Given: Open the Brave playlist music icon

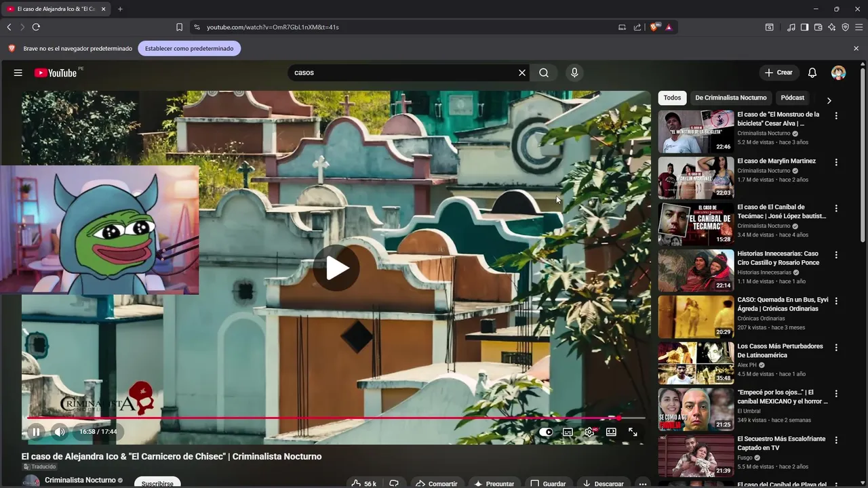Looking at the screenshot, I should point(791,27).
